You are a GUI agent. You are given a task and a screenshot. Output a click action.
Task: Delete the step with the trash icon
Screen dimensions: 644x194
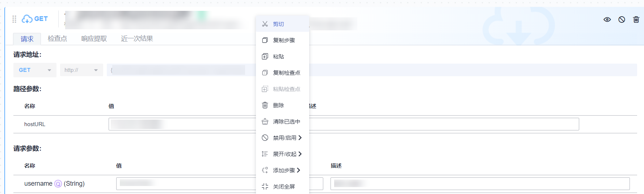tap(636, 20)
